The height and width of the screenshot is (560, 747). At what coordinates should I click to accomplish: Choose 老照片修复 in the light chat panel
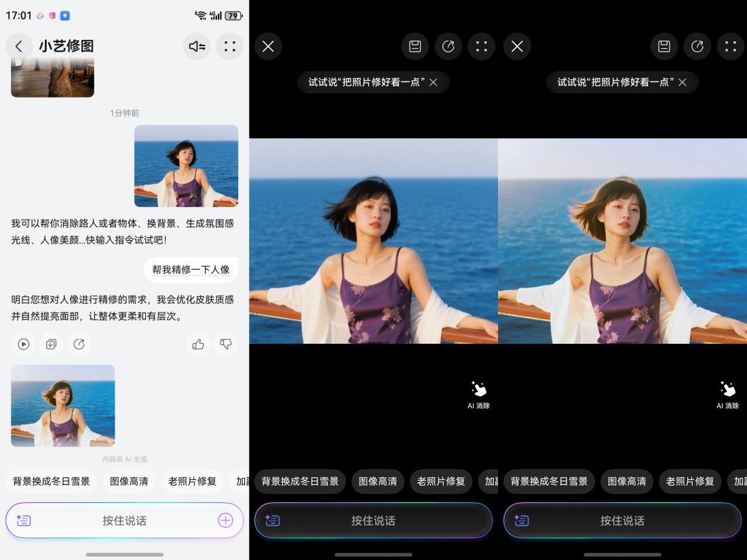(x=192, y=481)
